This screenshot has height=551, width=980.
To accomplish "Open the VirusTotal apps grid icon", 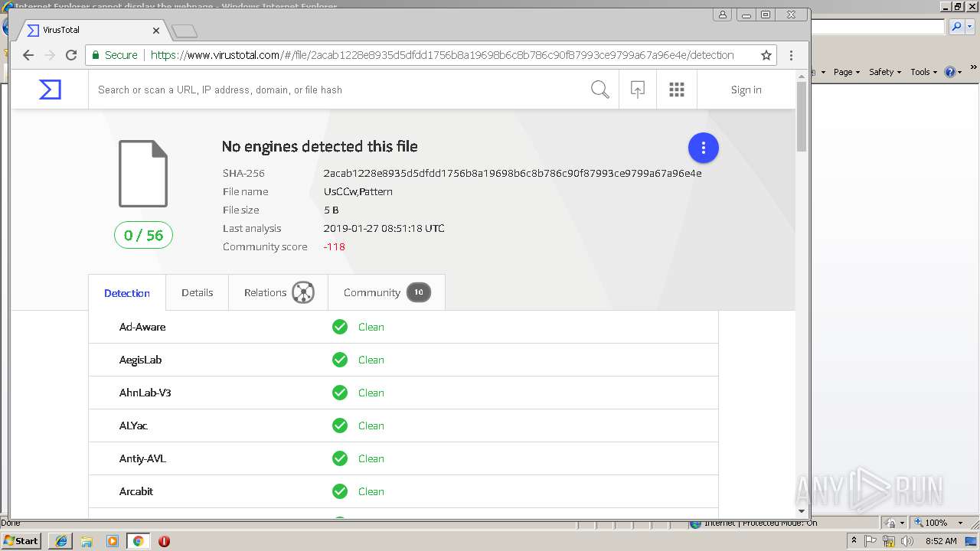I will [x=677, y=90].
